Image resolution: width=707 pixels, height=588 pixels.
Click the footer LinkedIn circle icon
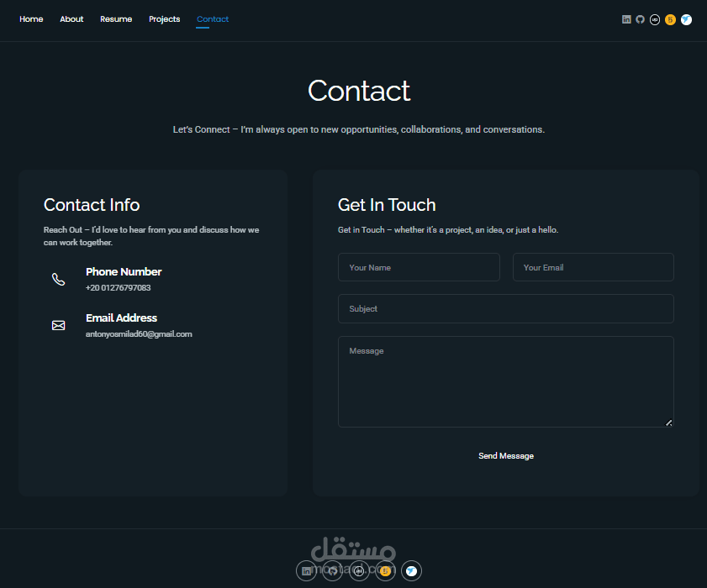(306, 571)
